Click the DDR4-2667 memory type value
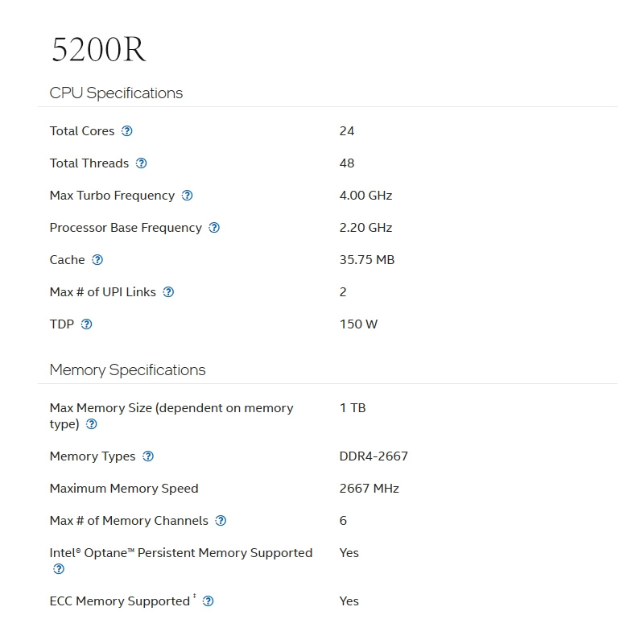This screenshot has width=644, height=644. (x=374, y=456)
